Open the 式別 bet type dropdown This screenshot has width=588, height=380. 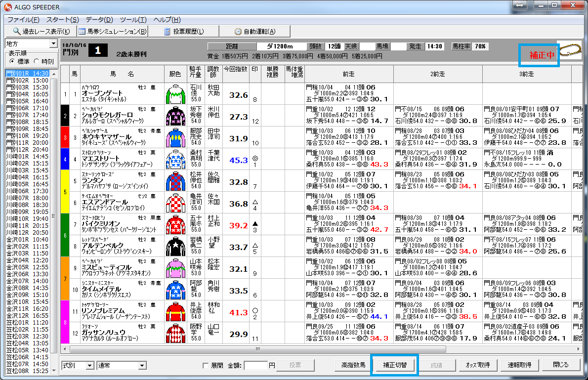[78, 365]
